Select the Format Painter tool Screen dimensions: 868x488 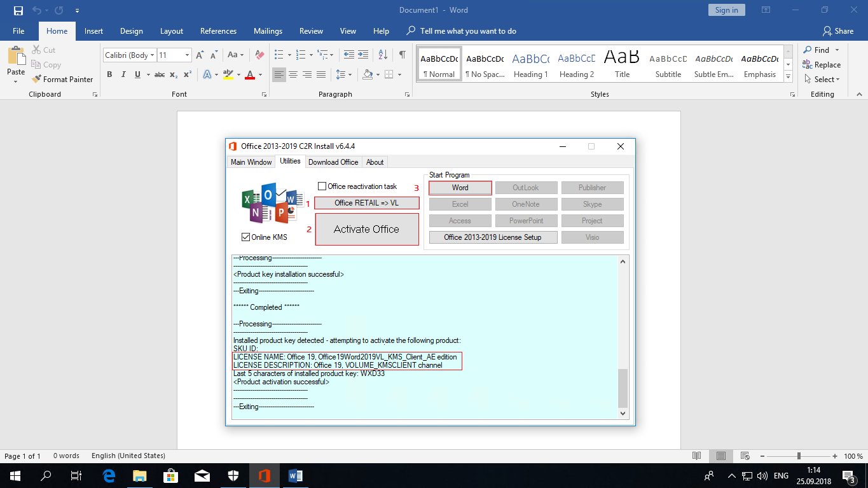pyautogui.click(x=62, y=79)
